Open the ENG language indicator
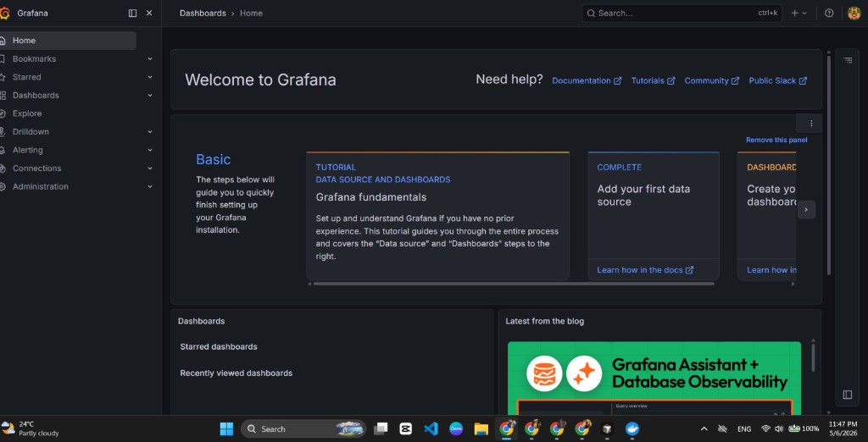 tap(744, 429)
